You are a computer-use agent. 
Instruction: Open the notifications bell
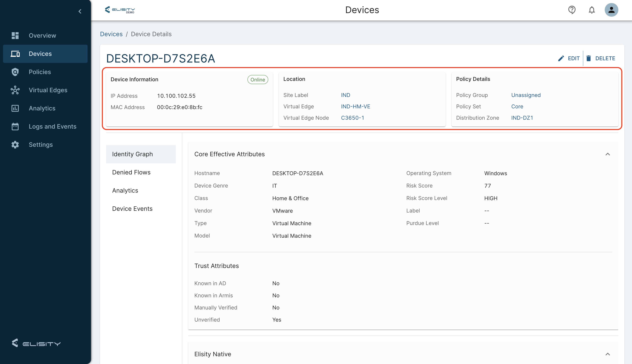(591, 10)
